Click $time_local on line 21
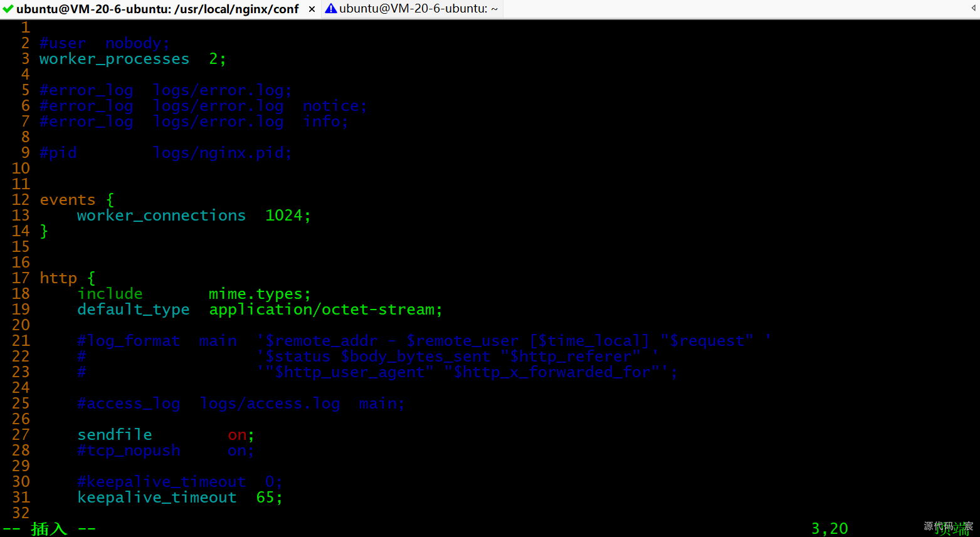 coord(589,341)
